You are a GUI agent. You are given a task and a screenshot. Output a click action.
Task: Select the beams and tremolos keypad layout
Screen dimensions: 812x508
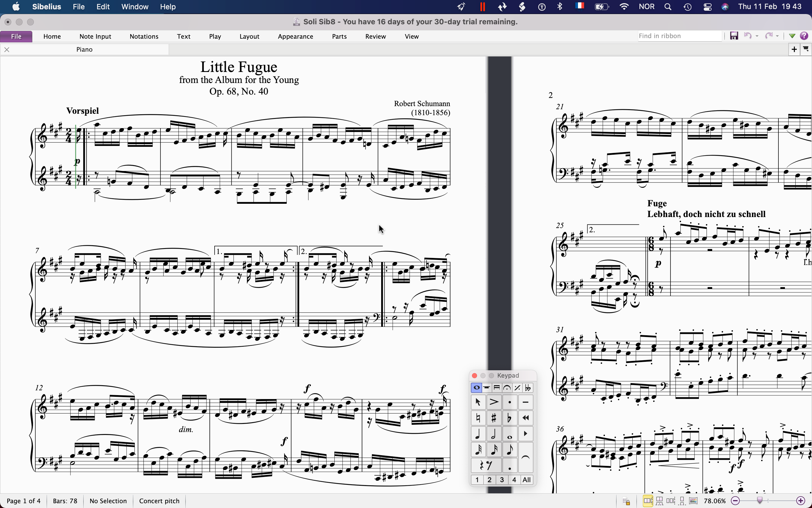click(x=497, y=388)
